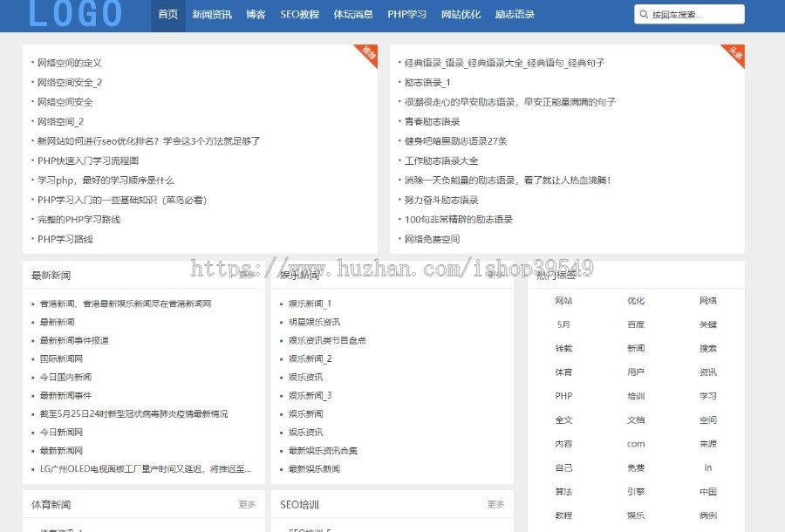Select the com tag
Screen dimensions: 785x532
coord(636,444)
